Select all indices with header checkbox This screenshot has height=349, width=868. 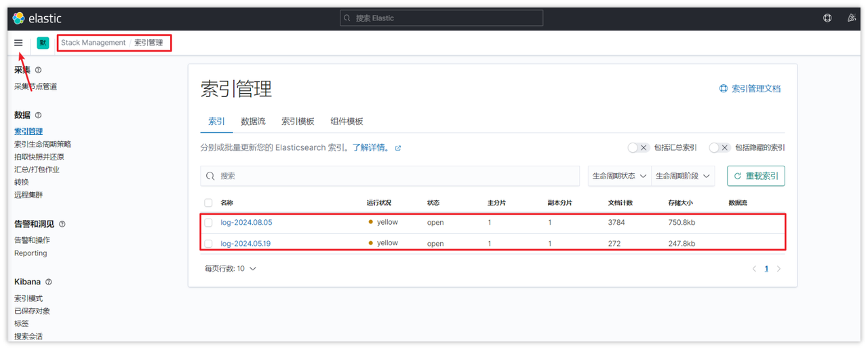pos(208,203)
